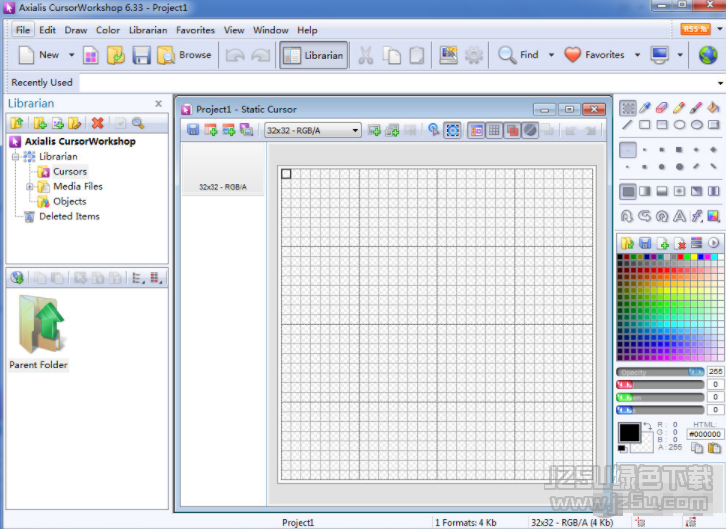Viewport: 726px width, 529px height.
Task: Click the red channel slider handle
Action: point(625,385)
